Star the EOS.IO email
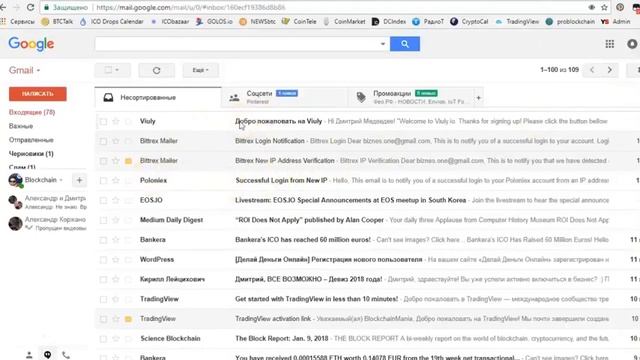Image resolution: width=640 pixels, height=360 pixels. 116,200
